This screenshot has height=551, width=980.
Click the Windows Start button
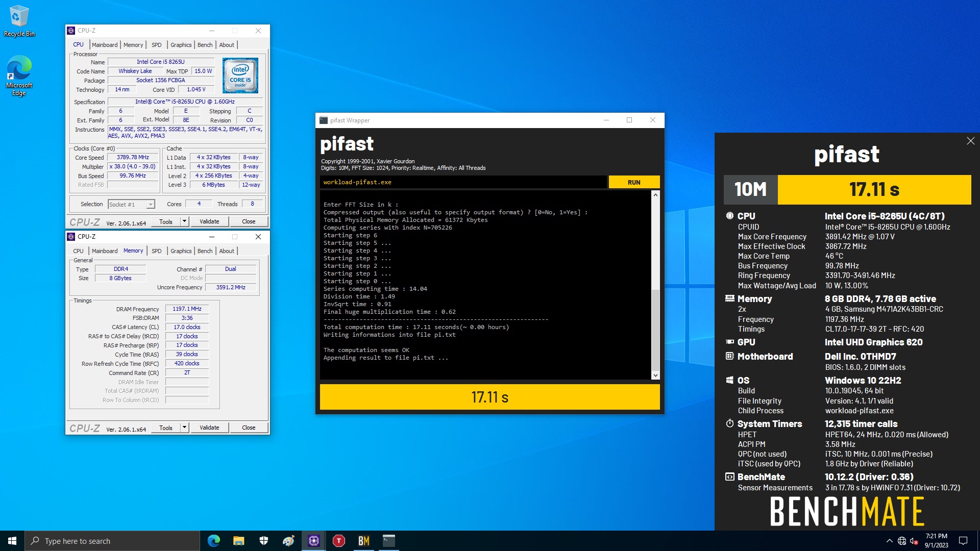(12, 541)
